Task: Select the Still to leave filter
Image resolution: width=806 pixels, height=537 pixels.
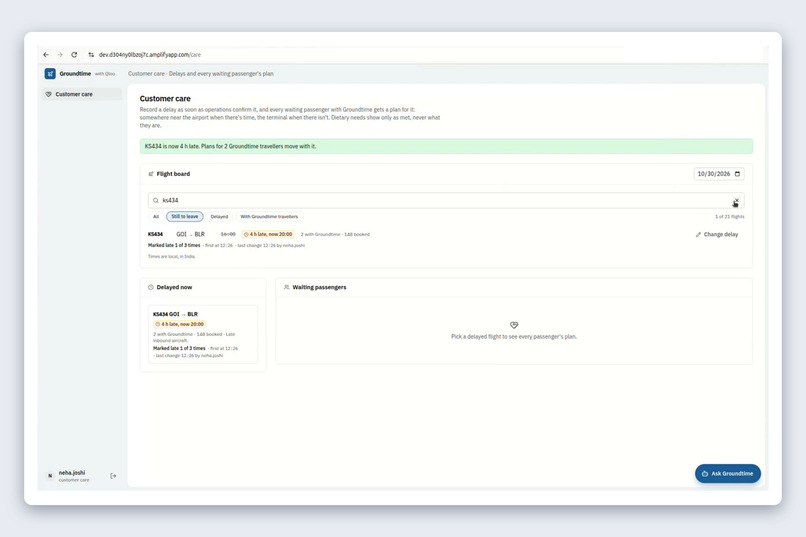Action: click(185, 216)
